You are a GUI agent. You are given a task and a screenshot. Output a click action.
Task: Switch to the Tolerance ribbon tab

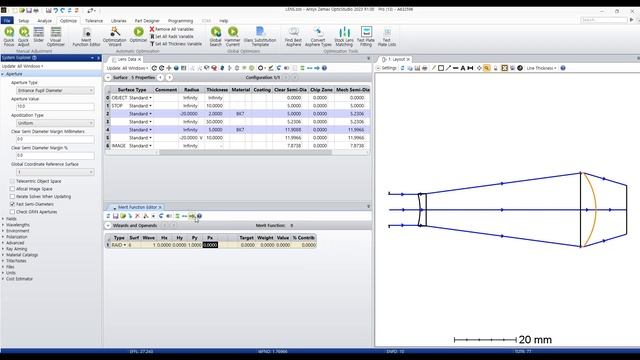tap(93, 20)
